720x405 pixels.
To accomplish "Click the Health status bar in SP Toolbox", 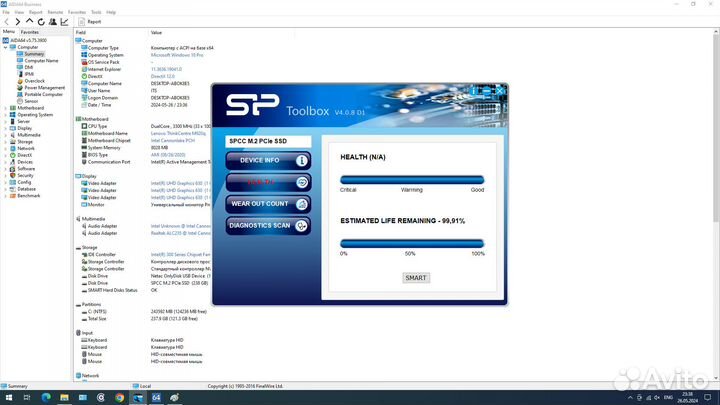I will click(x=412, y=180).
